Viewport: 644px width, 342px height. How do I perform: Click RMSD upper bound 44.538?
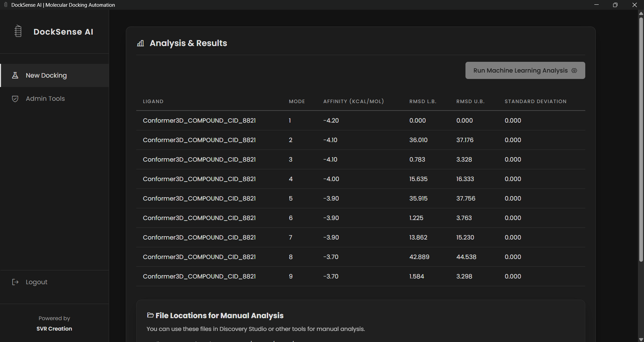click(x=466, y=257)
